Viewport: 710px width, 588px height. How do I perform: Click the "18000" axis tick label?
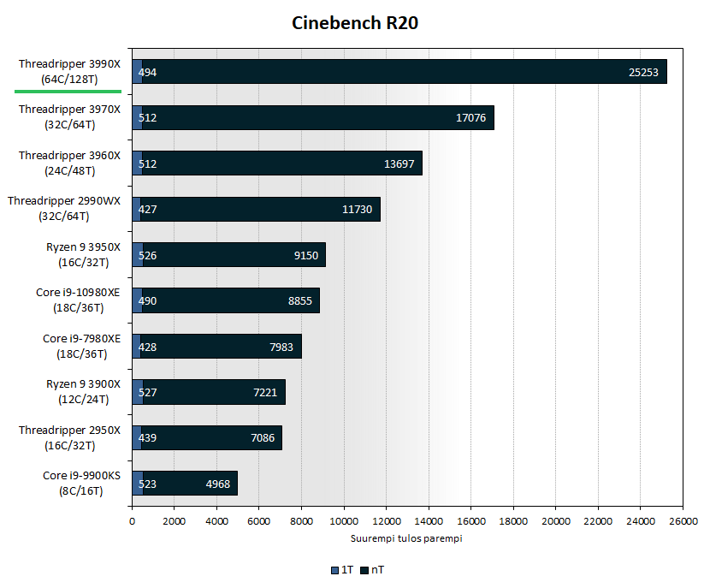(513, 521)
